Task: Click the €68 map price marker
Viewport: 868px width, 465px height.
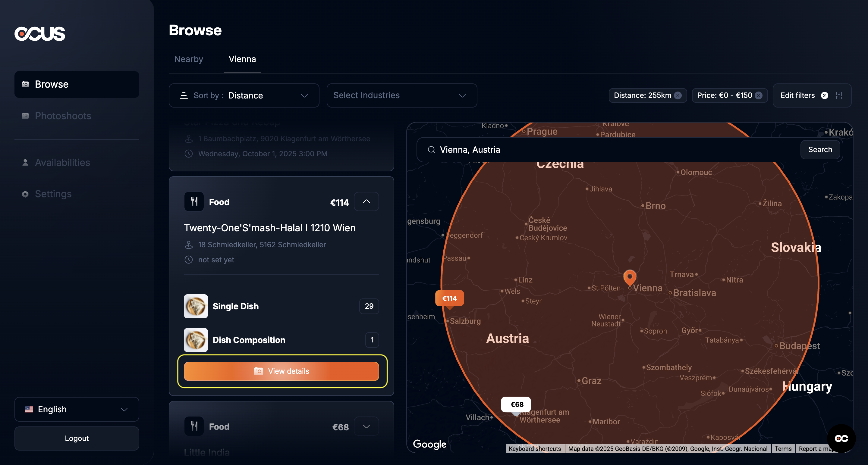Action: click(516, 404)
